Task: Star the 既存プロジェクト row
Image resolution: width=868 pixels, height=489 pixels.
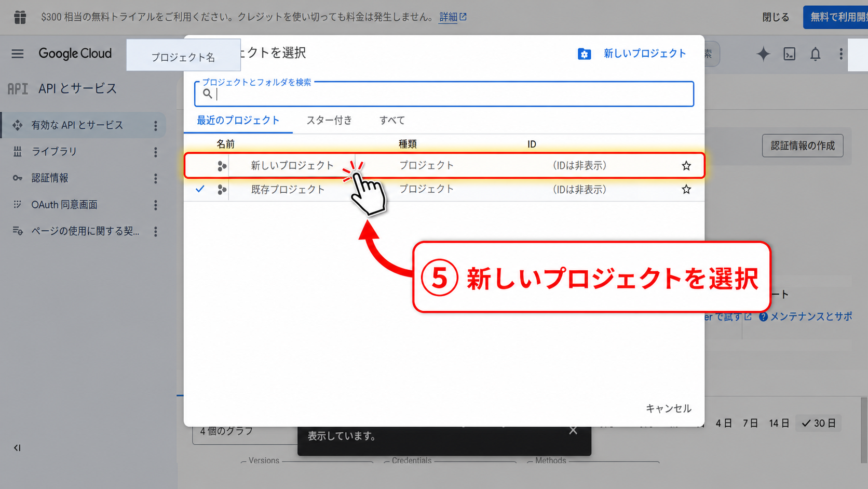Action: pyautogui.click(x=686, y=190)
